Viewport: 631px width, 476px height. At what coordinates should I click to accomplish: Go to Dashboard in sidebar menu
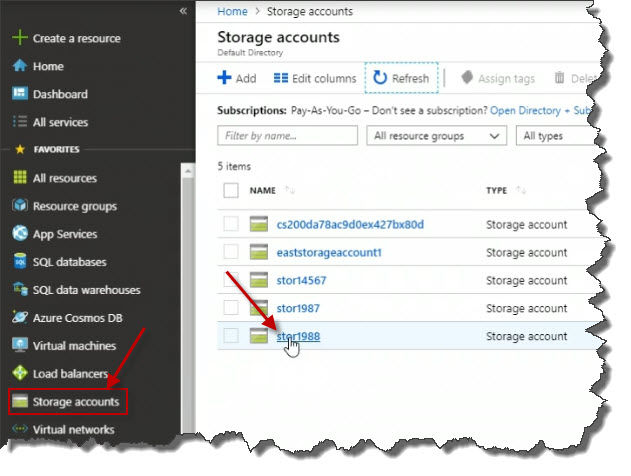pyautogui.click(x=60, y=94)
